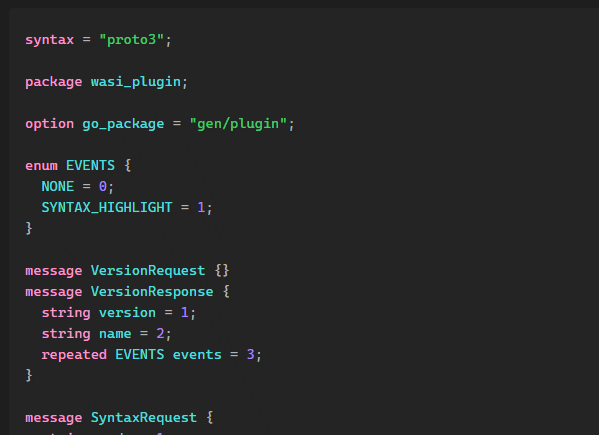The image size is (599, 435).
Task: Click the enum keyword
Action: point(42,166)
